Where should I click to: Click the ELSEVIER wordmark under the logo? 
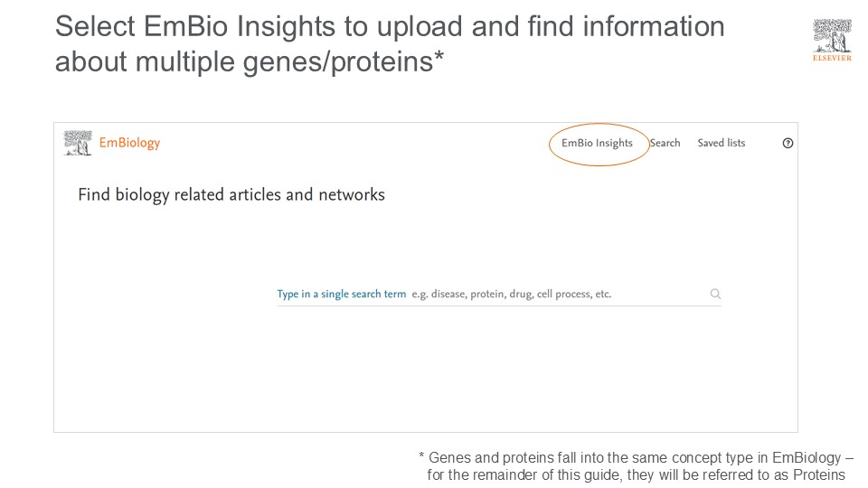coord(832,58)
